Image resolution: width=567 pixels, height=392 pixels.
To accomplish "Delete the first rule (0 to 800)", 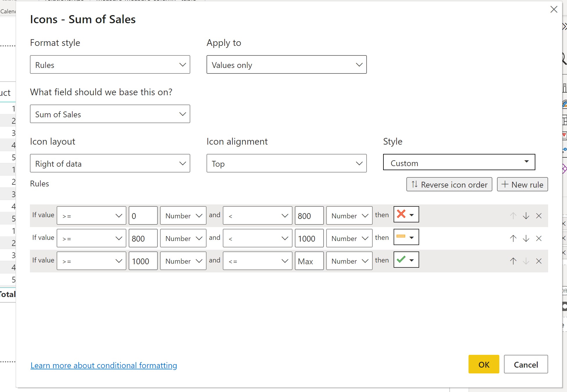I will pos(539,216).
